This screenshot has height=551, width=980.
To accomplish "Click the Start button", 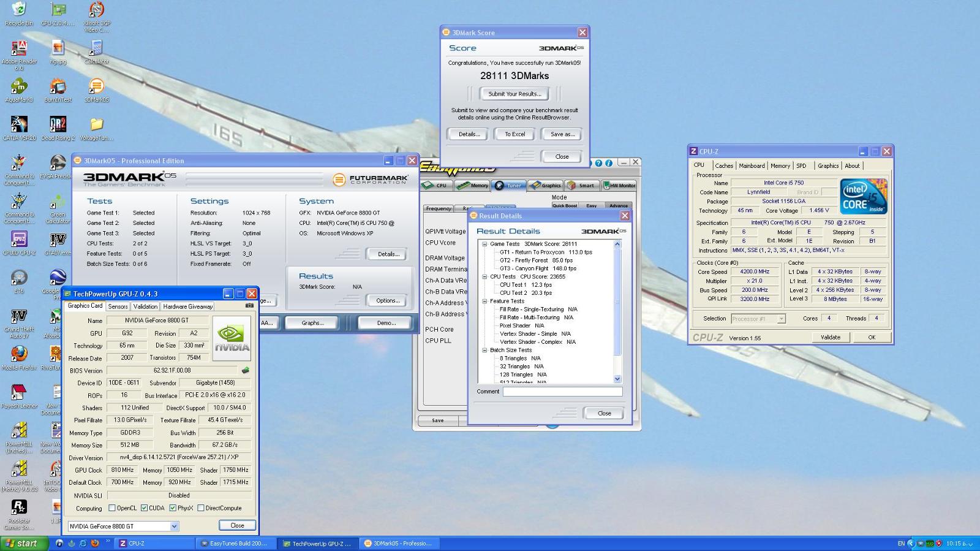I will [x=23, y=543].
